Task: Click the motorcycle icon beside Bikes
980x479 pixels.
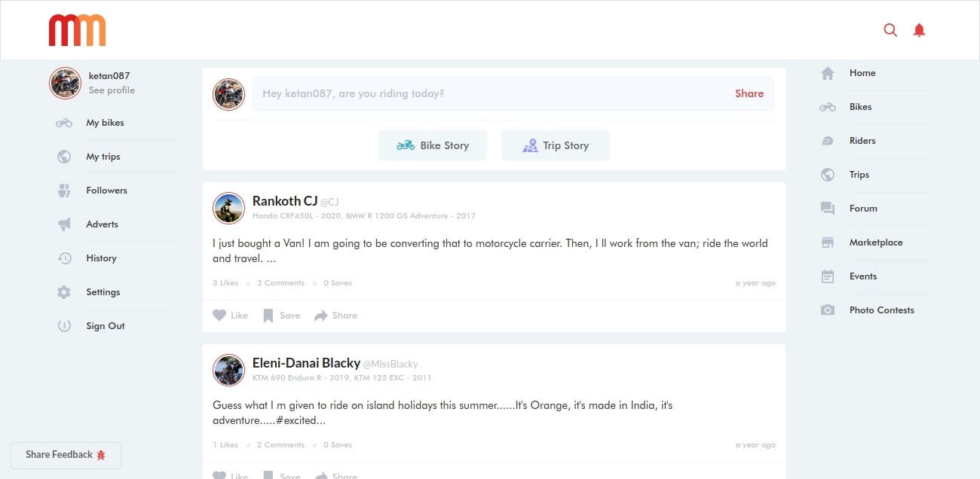Action: tap(828, 107)
